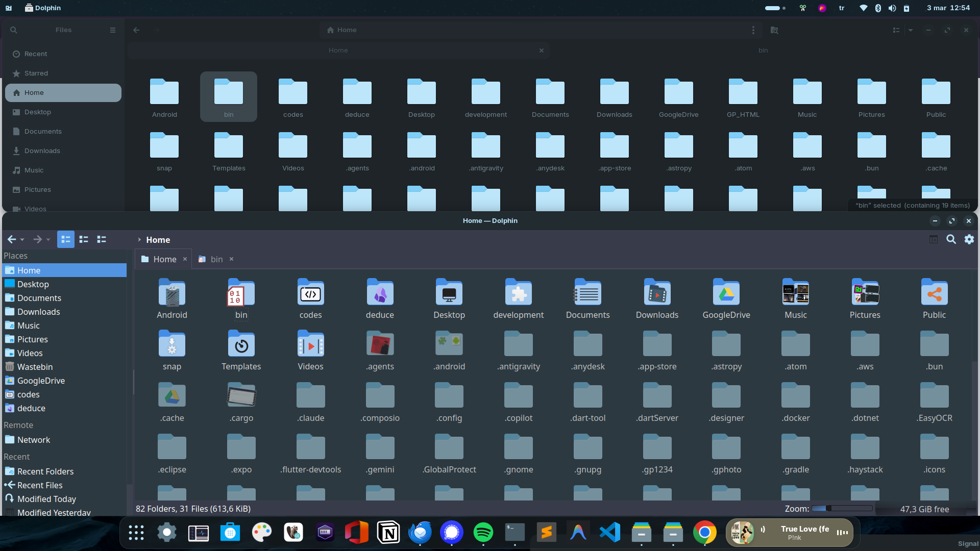Screen dimensions: 980x551
Task: Open Recent Files in the sidebar
Action: [40, 485]
